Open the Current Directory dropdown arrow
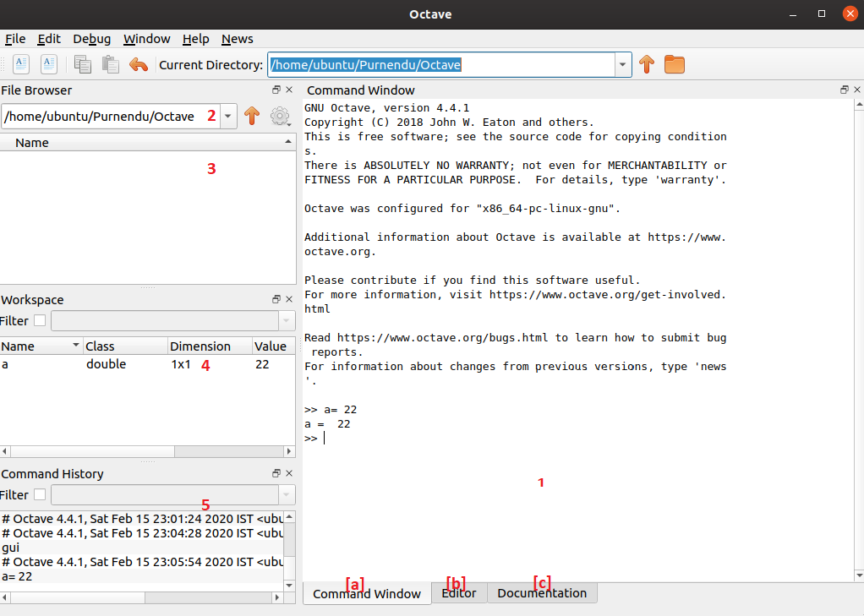This screenshot has width=864, height=616. (x=622, y=64)
